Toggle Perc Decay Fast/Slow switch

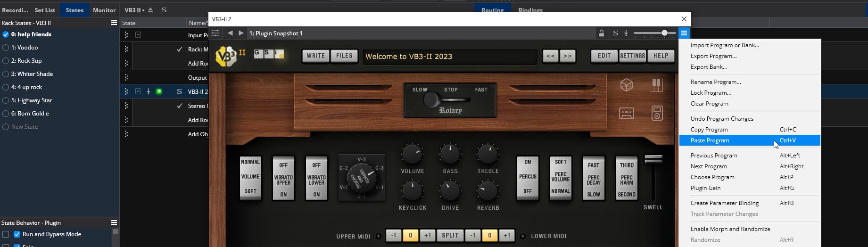pos(594,179)
